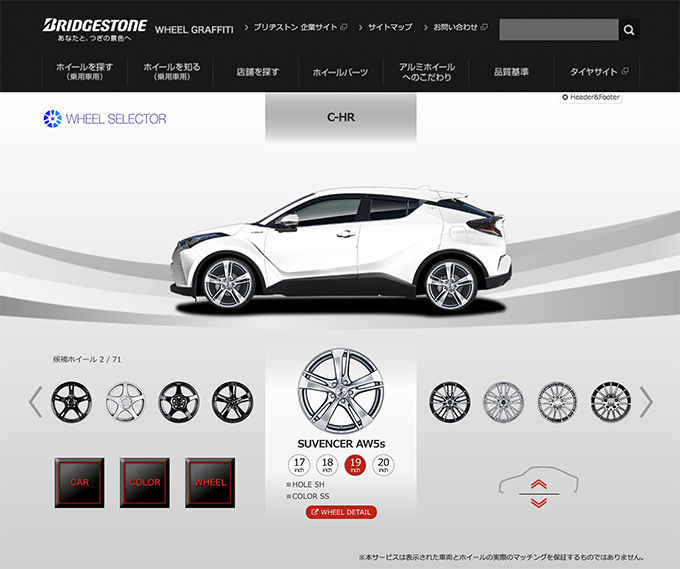
Task: Click the search magnifier icon
Action: (x=629, y=29)
